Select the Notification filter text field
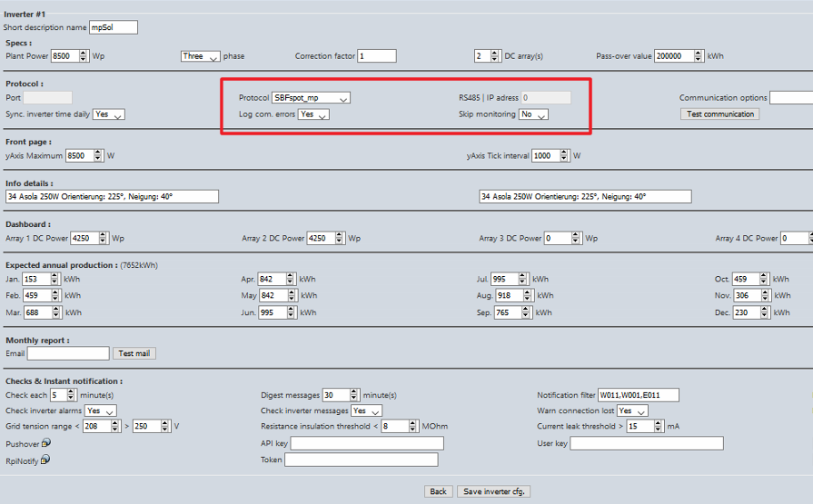 tap(638, 395)
